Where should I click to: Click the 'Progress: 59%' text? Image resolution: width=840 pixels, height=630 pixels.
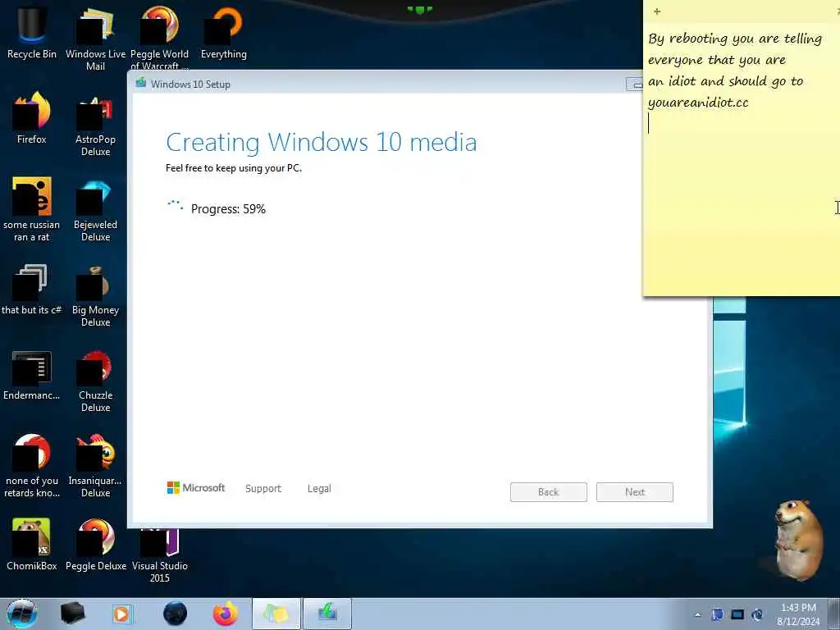tap(228, 209)
